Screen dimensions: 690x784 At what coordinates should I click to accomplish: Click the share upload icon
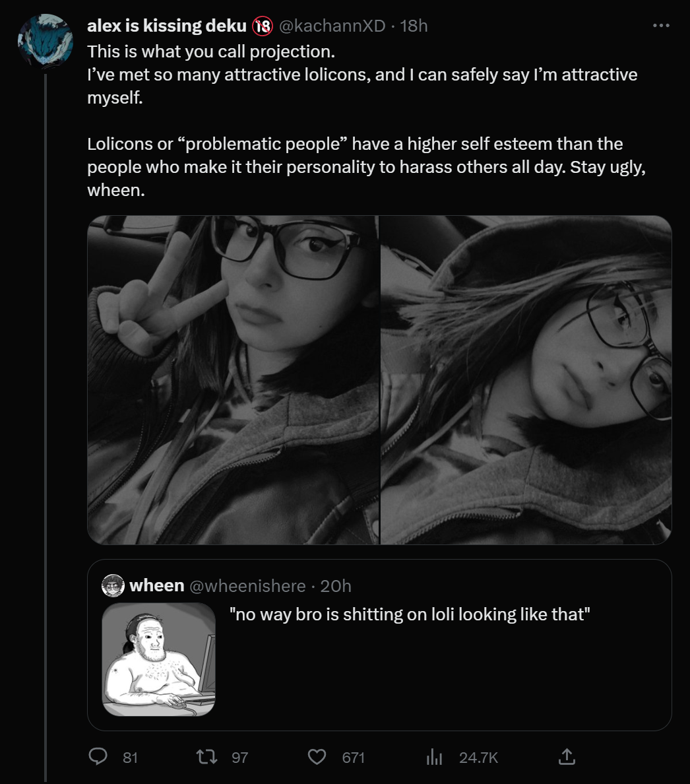coord(566,756)
